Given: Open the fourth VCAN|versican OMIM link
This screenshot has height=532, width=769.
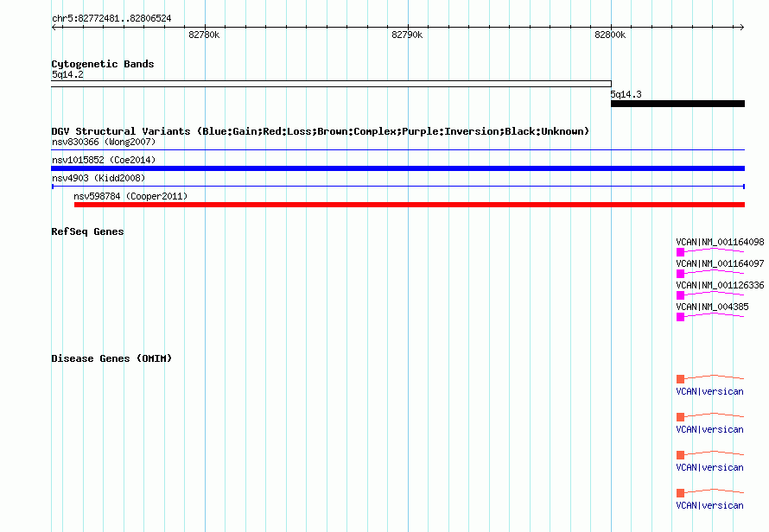Looking at the screenshot, I should [709, 505].
